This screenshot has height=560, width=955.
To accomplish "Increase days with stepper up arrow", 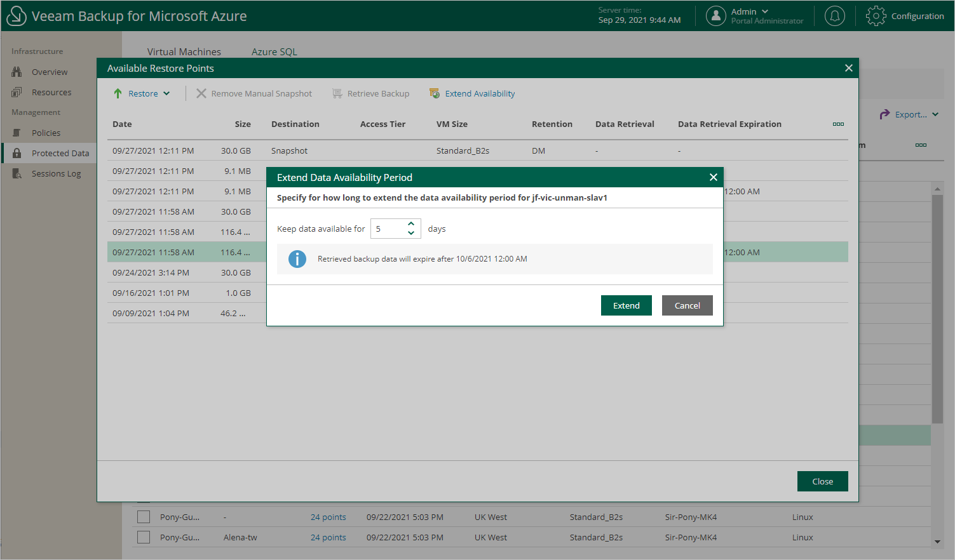I will [411, 223].
